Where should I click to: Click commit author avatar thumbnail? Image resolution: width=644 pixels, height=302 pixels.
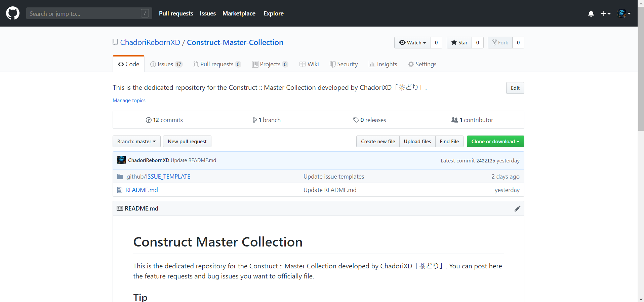coord(121,160)
